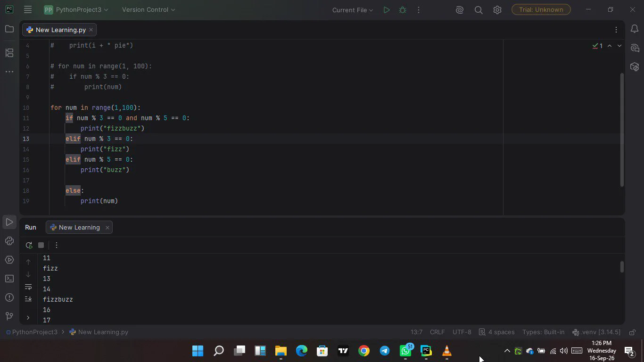The height and width of the screenshot is (362, 644).
Task: Stop the running process button
Action: coord(41,245)
